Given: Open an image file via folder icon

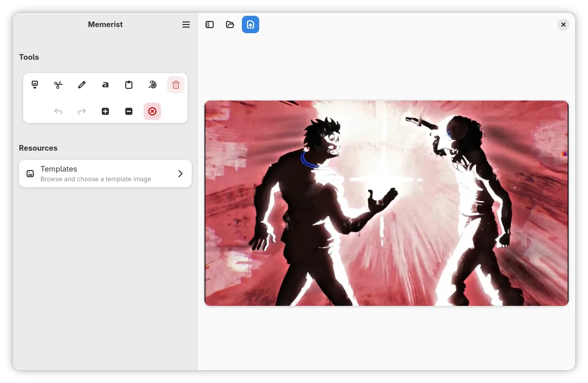Looking at the screenshot, I should pyautogui.click(x=230, y=25).
